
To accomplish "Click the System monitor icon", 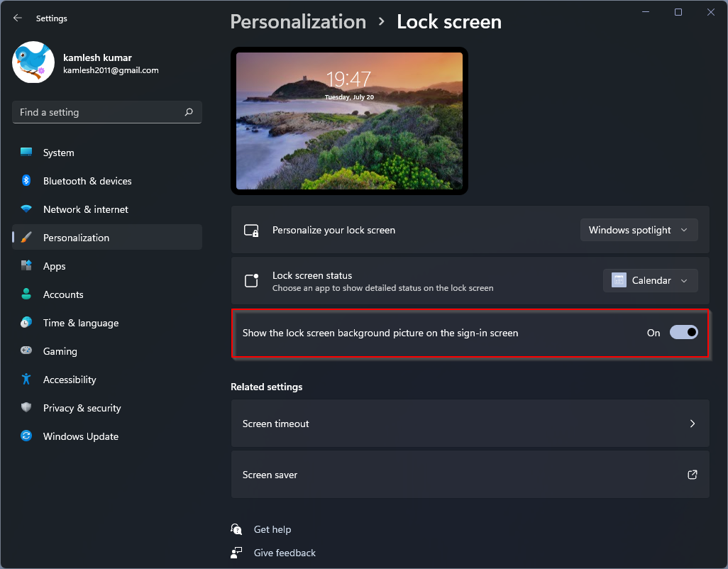I will tap(26, 152).
